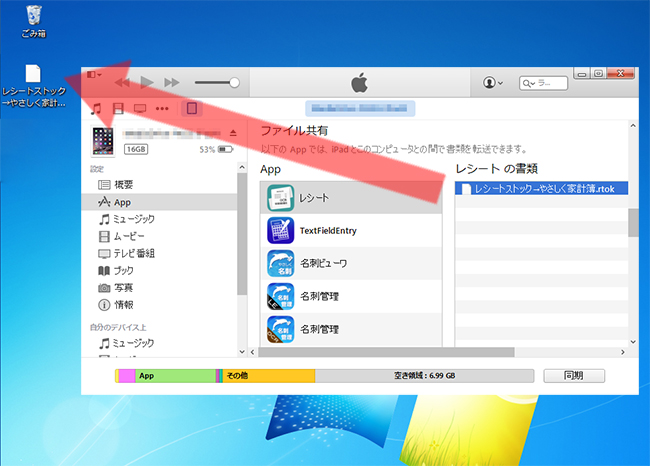
Task: Click the sidebar vertical scrollbar thumb
Action: 242,234
